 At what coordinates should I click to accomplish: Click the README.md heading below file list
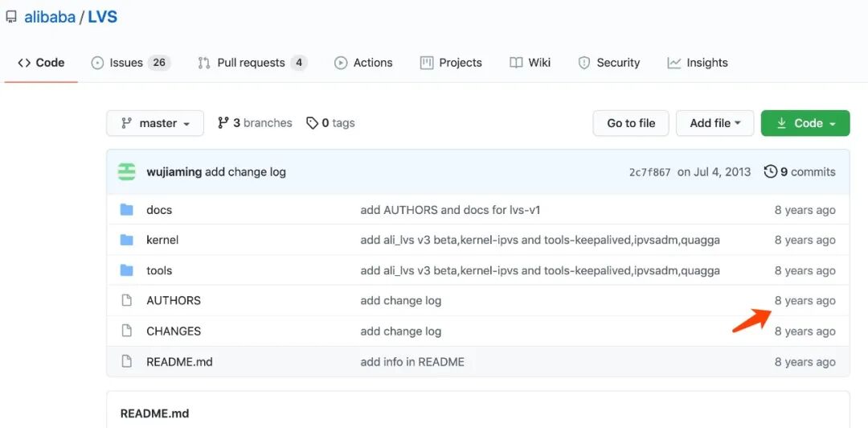tap(154, 414)
